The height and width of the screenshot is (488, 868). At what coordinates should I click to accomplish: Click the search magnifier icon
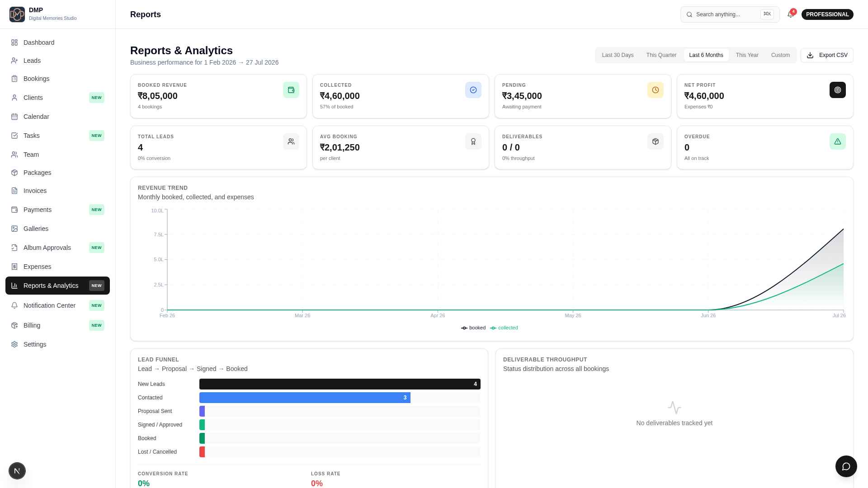pos(689,14)
